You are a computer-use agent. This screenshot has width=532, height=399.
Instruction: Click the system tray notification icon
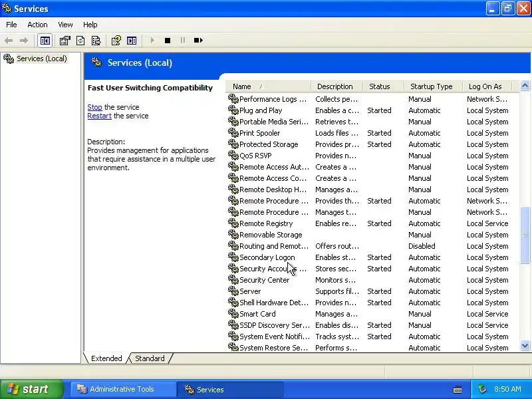click(482, 389)
